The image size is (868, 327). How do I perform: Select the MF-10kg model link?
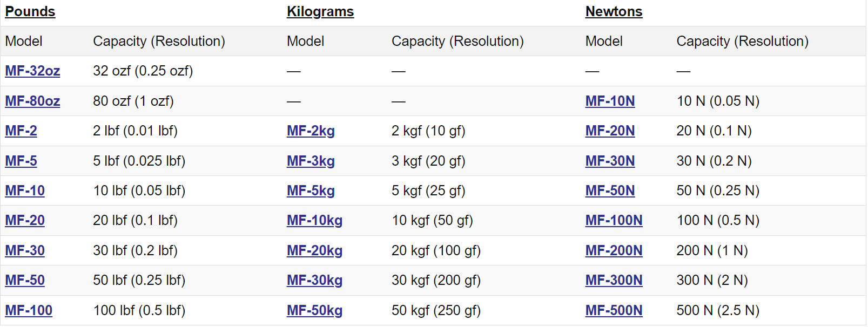tap(314, 220)
